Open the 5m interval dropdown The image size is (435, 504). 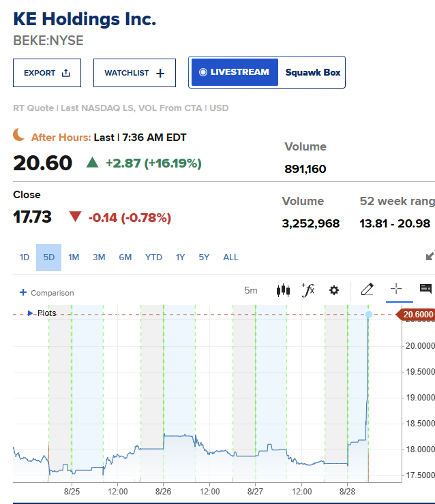click(x=251, y=291)
